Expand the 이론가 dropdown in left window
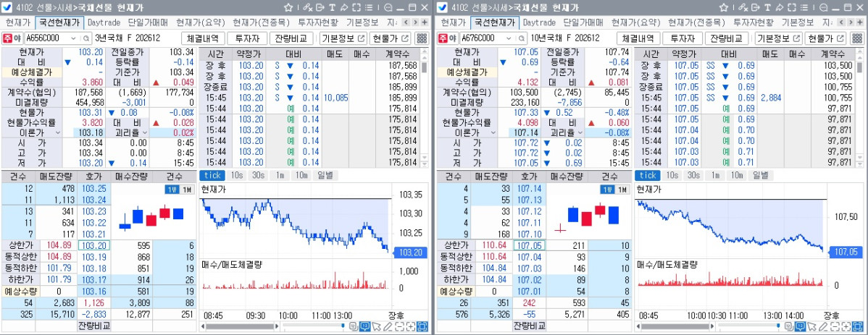Viewport: 868px width, 335px height. coord(57,132)
